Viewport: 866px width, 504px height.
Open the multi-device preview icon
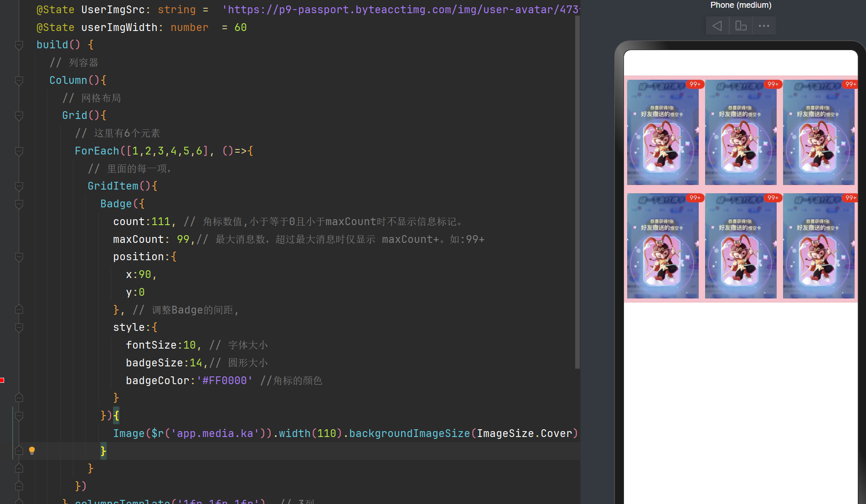click(741, 26)
